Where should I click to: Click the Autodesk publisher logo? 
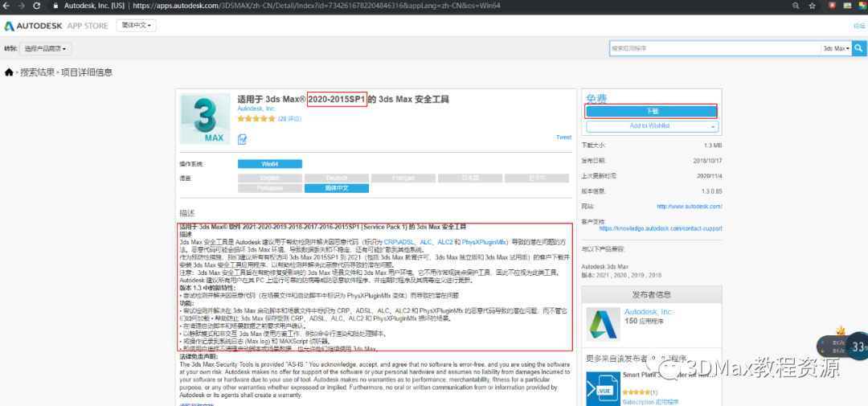(x=603, y=325)
